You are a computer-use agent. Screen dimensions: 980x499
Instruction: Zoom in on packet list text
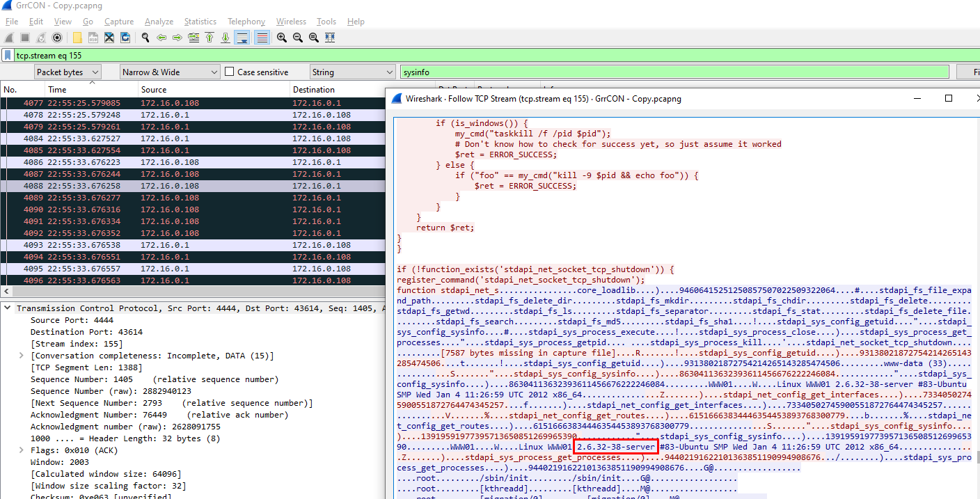pyautogui.click(x=281, y=38)
